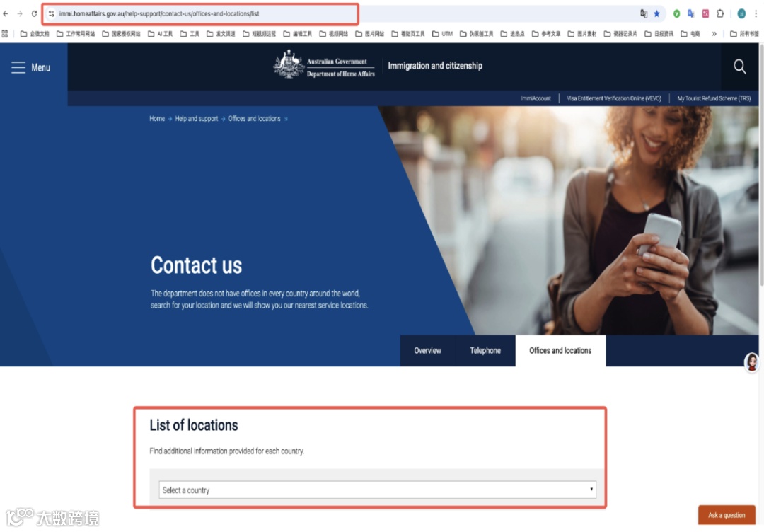Expand the bookmarks overflow chevron
The image size is (764, 532).
point(714,34)
